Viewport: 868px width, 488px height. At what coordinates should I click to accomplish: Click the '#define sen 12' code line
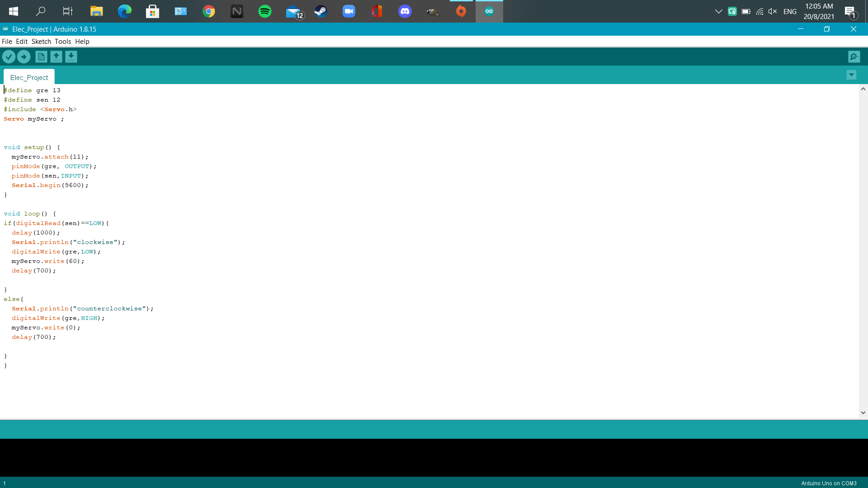coord(32,100)
